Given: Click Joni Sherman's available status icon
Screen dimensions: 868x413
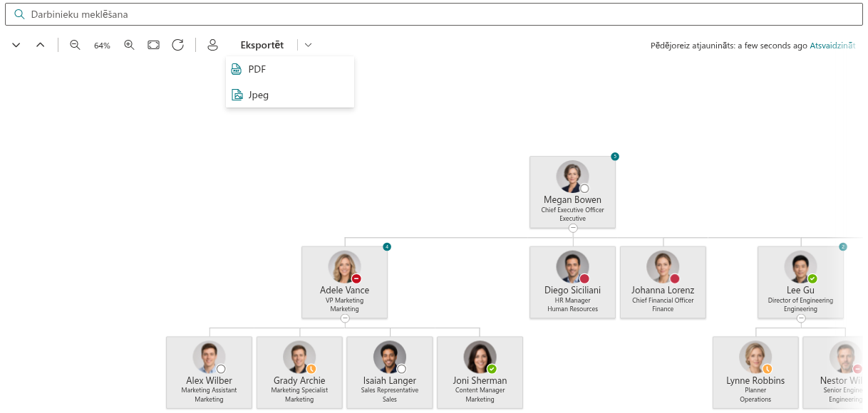Looking at the screenshot, I should pyautogui.click(x=492, y=369).
